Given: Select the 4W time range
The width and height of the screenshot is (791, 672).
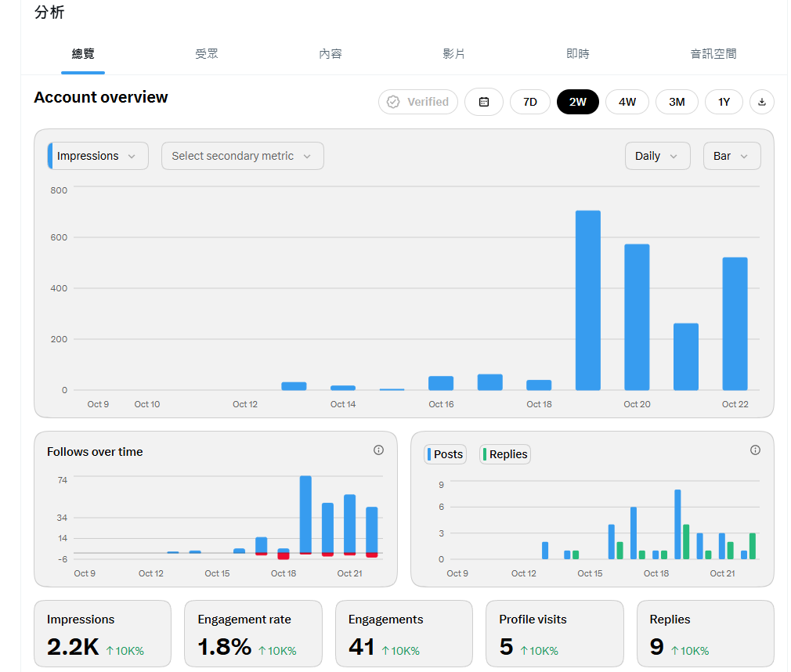Looking at the screenshot, I should (627, 102).
